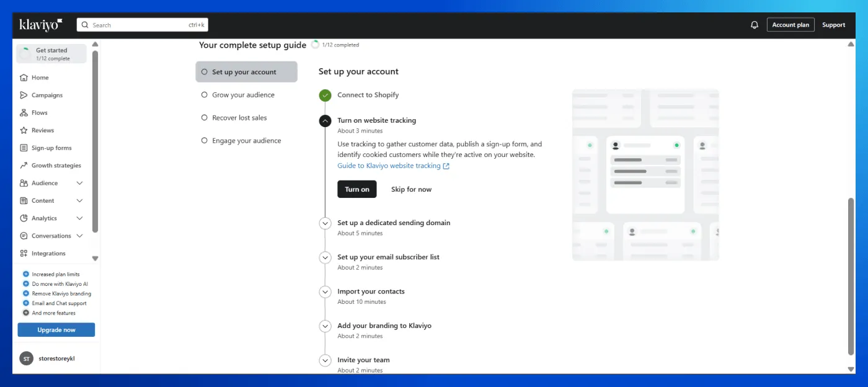Open Integrations via its grid icon
Screen dimensions: 868x387
[24, 254]
